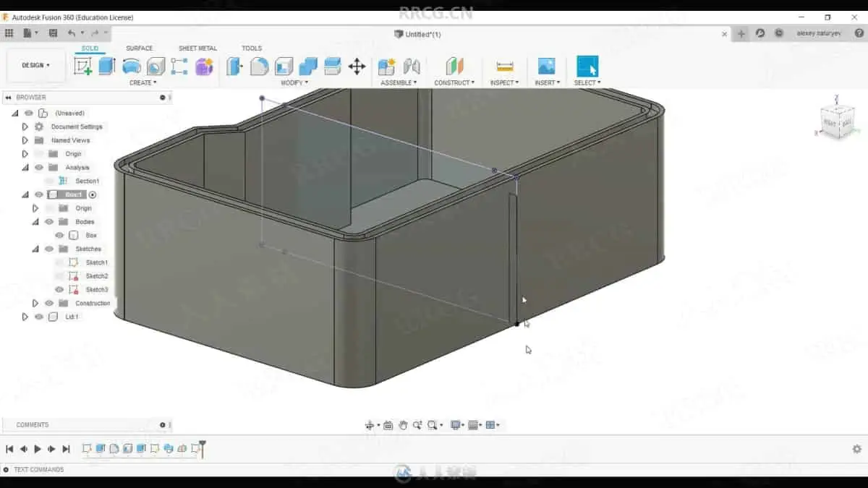The image size is (868, 488).
Task: Click the Joint tool icon
Action: click(x=412, y=67)
